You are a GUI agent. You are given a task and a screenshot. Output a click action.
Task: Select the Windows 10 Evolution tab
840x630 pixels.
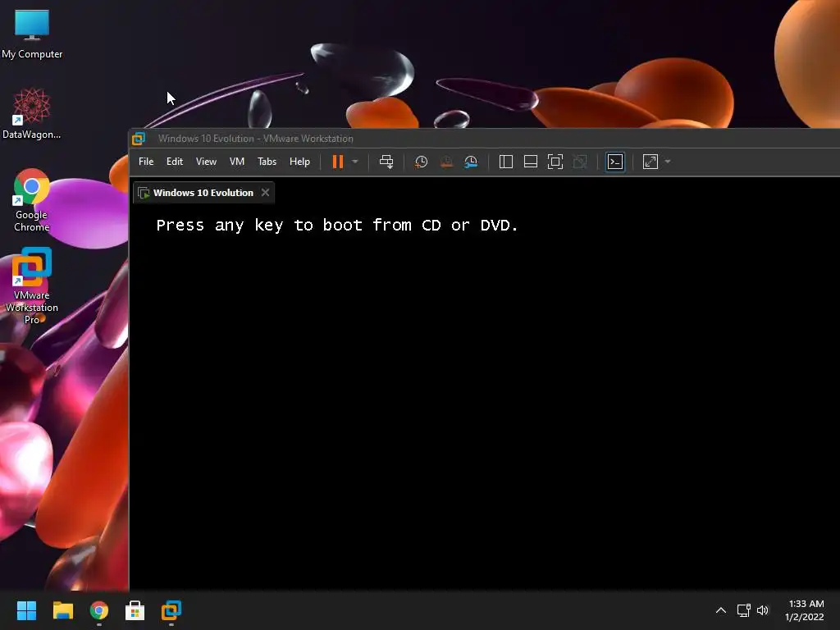(x=203, y=193)
